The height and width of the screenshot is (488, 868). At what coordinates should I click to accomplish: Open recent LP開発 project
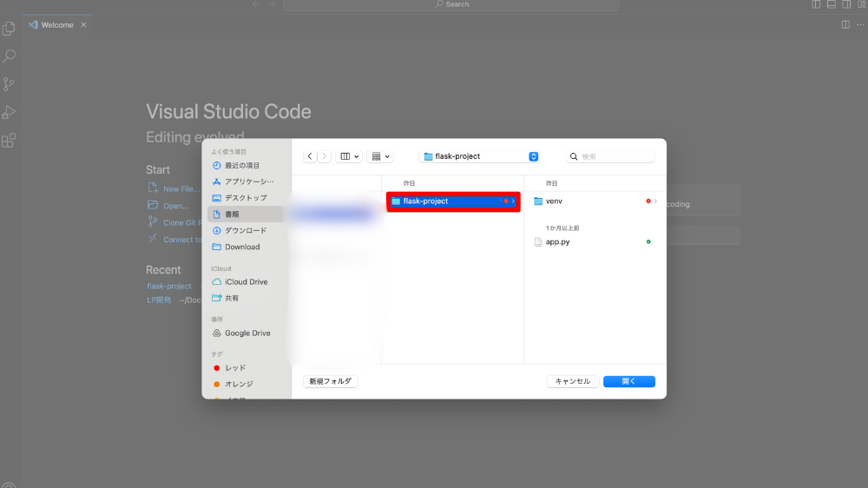pyautogui.click(x=159, y=300)
